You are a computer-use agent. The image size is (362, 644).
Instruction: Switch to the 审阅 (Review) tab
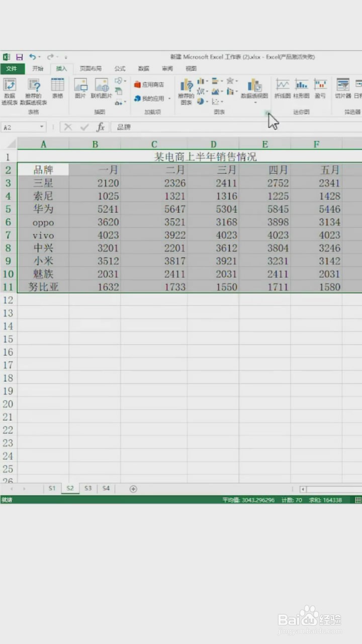coord(167,68)
